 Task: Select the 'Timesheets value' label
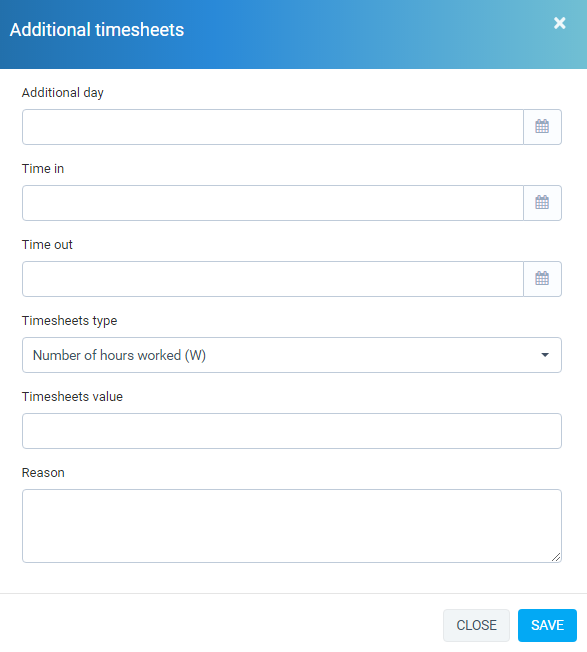tap(72, 397)
